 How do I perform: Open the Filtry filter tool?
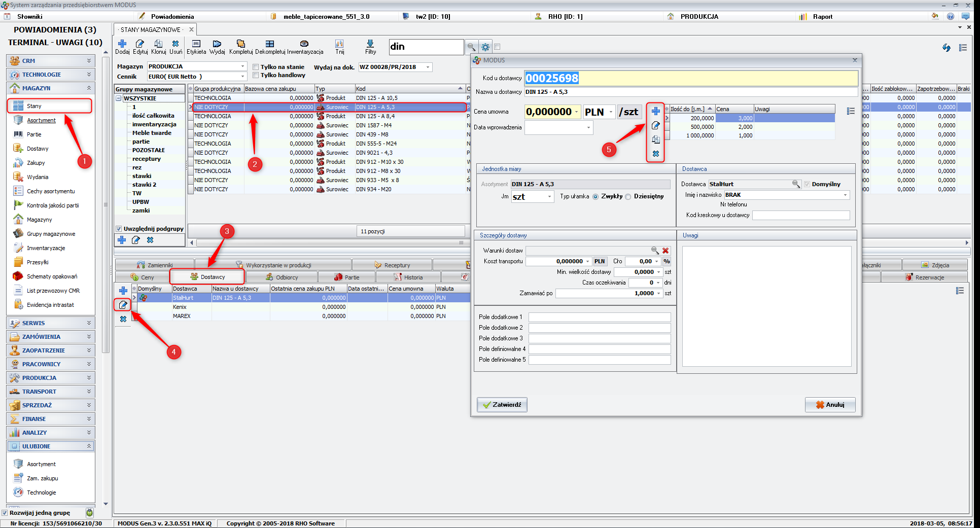370,44
